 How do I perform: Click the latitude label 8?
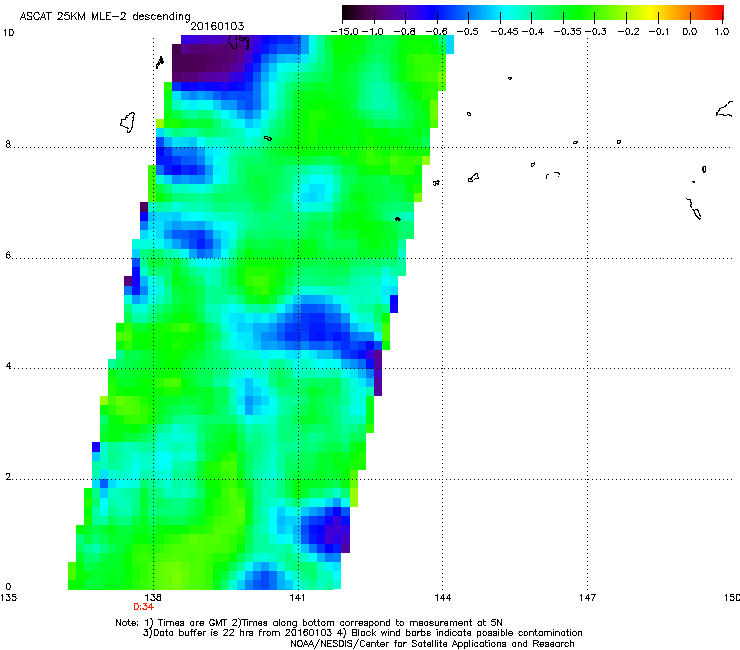[8, 144]
